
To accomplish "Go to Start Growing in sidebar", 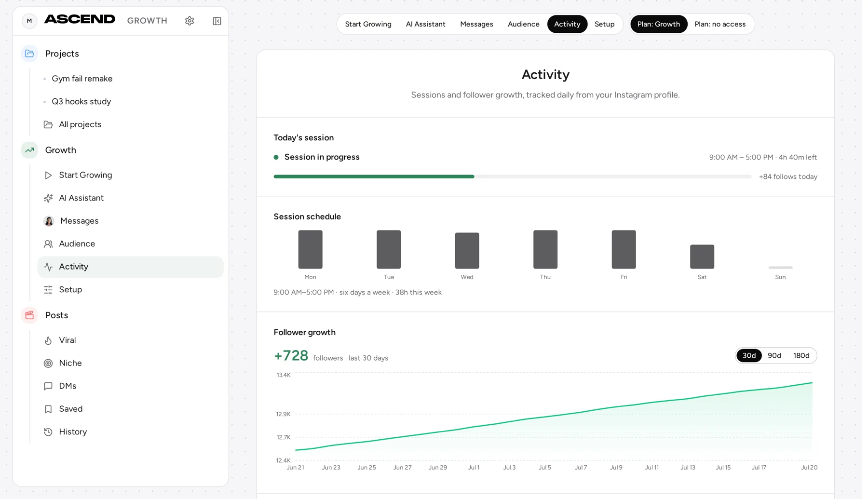I will pos(131,175).
